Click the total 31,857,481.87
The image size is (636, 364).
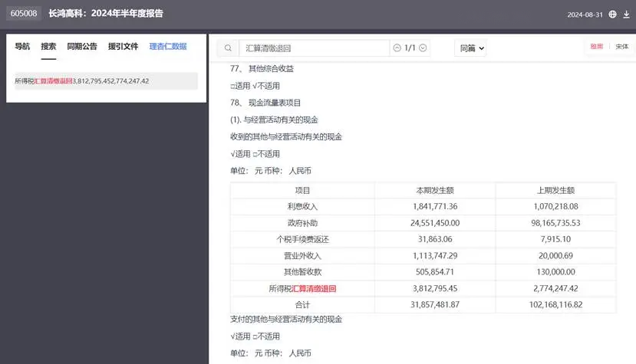(x=435, y=305)
